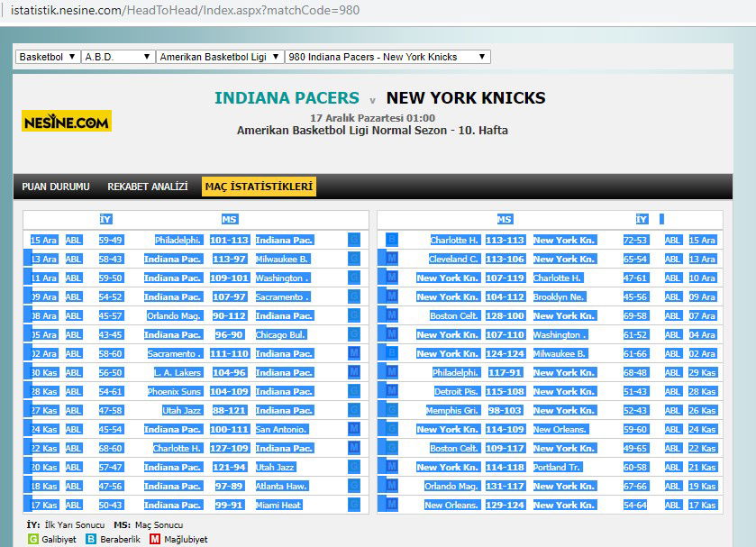Click Washington opponent in 109-101 Indiana row

(283, 278)
